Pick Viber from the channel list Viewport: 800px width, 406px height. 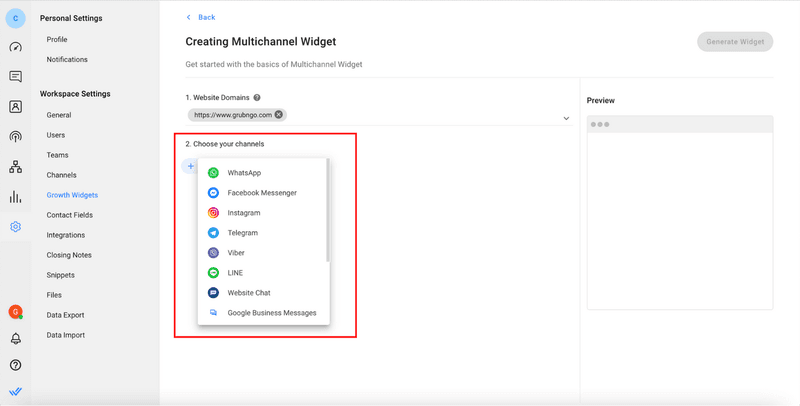tap(262, 252)
